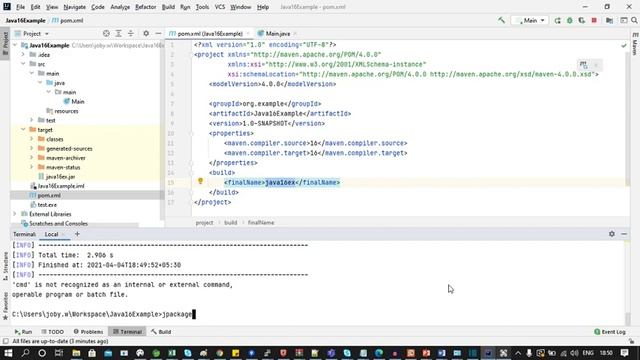Viewport: 640px width, 360px height.
Task: Click the green inspection checkmark in editor
Action: [624, 46]
